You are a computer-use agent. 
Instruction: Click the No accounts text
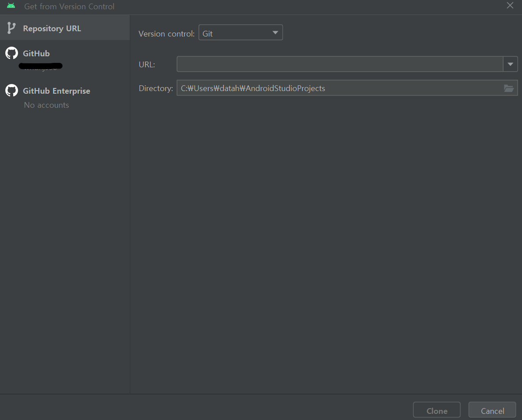(46, 105)
